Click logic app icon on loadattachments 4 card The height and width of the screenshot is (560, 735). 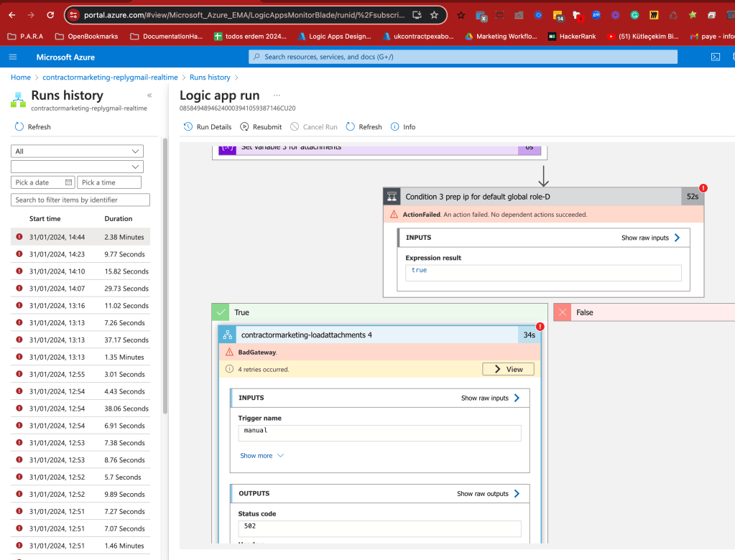pyautogui.click(x=227, y=335)
